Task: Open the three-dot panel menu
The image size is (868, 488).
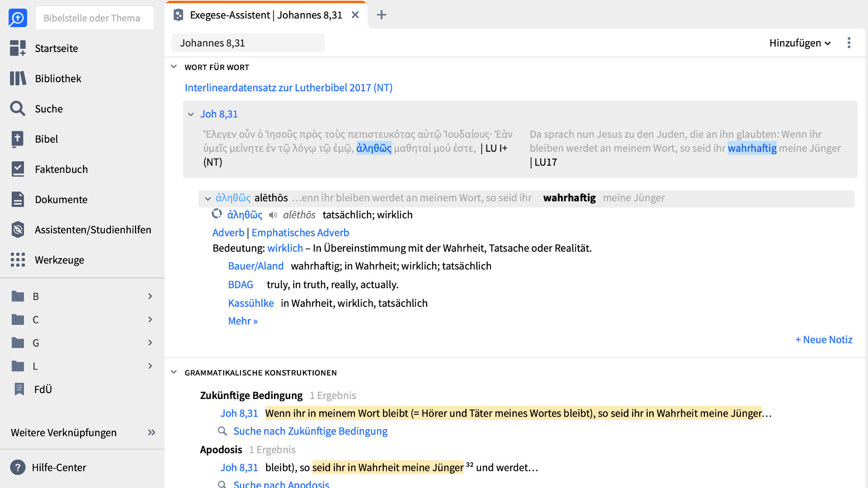Action: [849, 43]
